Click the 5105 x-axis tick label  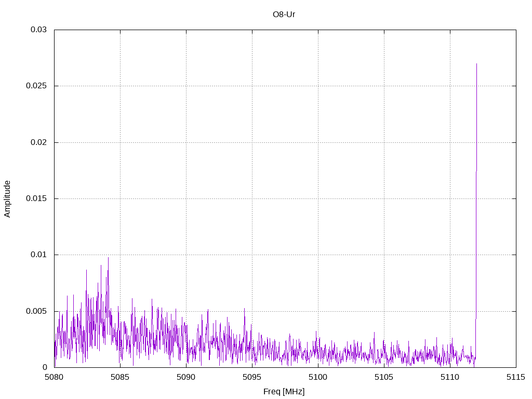(384, 377)
